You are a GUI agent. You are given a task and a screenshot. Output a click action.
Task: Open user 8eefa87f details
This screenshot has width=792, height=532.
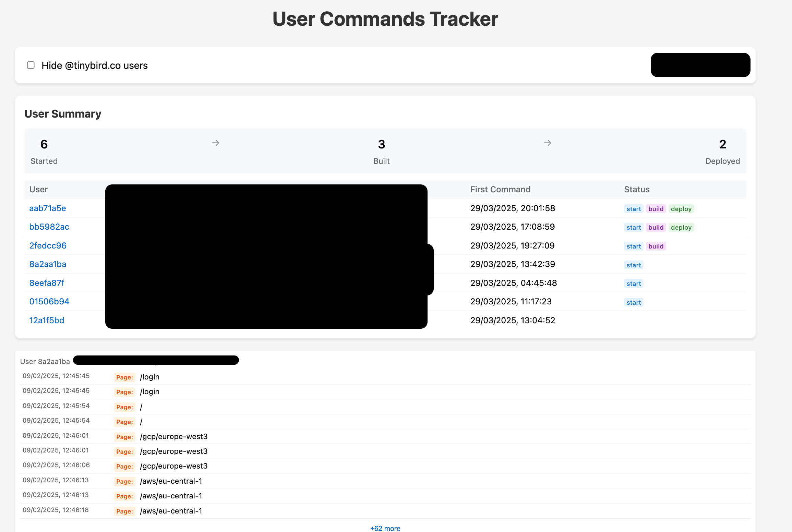point(47,283)
